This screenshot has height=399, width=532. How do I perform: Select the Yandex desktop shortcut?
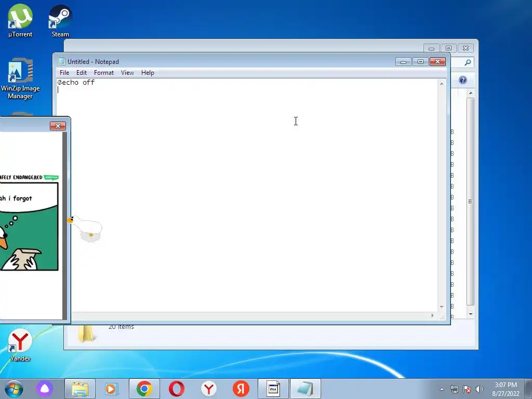(x=20, y=345)
